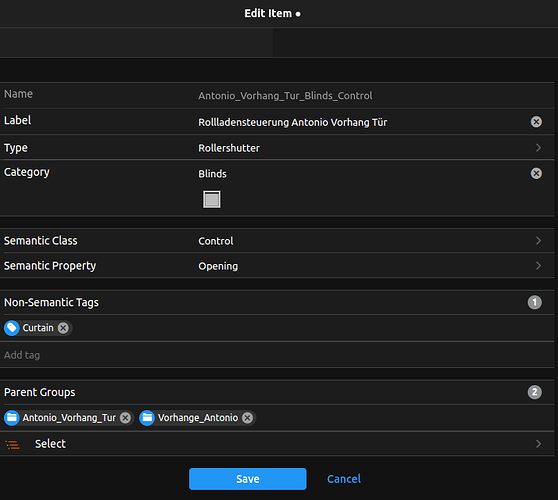This screenshot has width=558, height=500.
Task: Clear the Label field with its X icon
Action: [536, 122]
